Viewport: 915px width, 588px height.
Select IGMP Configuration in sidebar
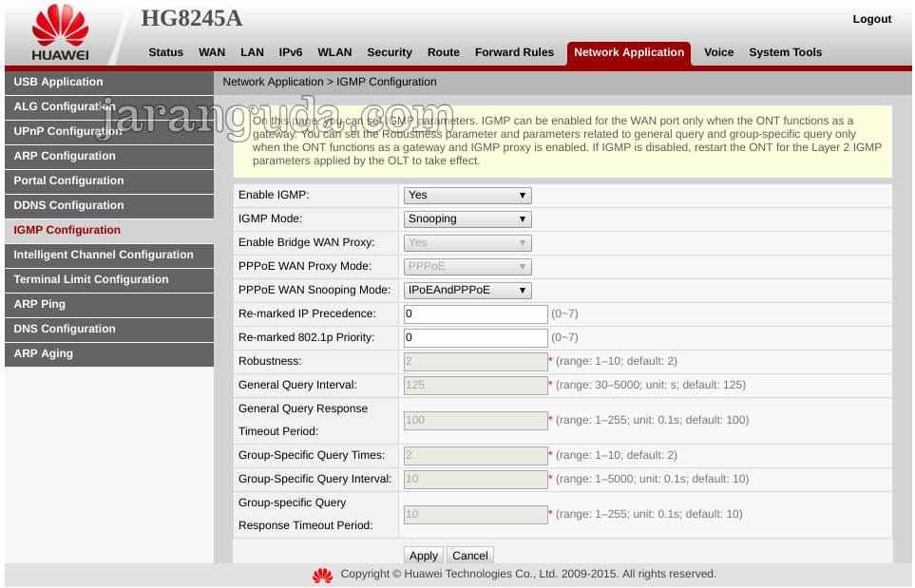point(109,231)
